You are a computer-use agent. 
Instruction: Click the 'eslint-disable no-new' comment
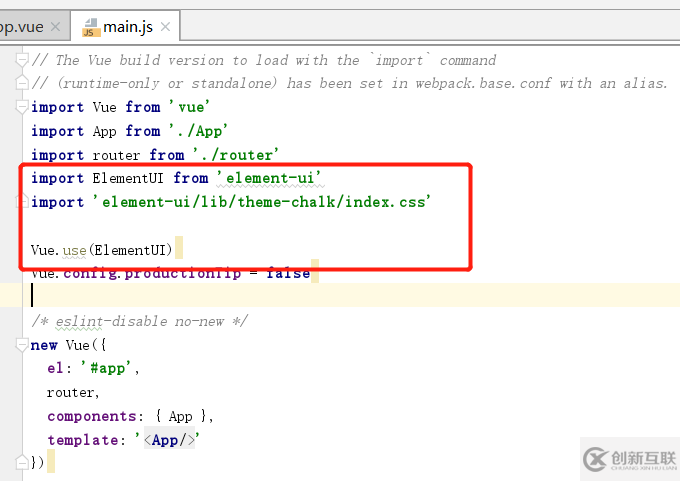click(x=140, y=321)
